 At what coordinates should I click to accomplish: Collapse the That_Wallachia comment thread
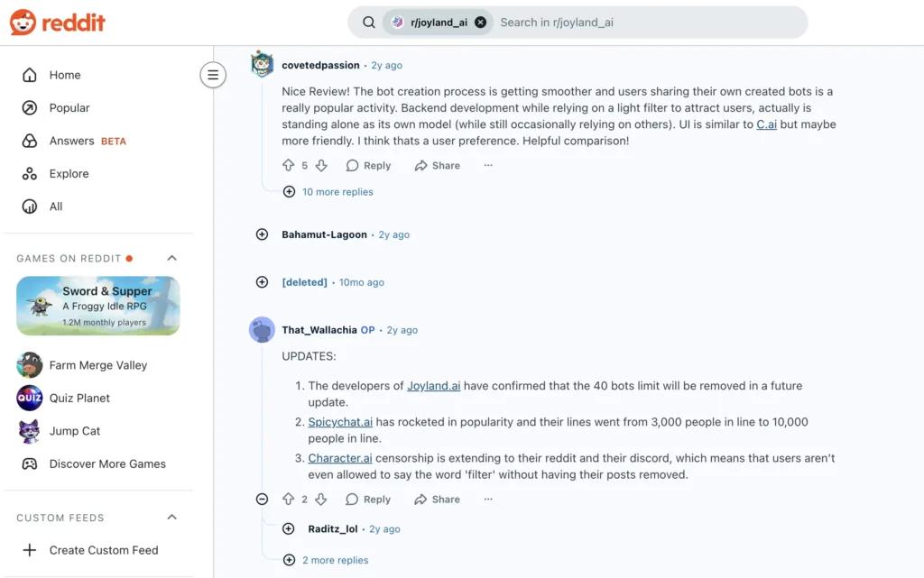coord(262,500)
